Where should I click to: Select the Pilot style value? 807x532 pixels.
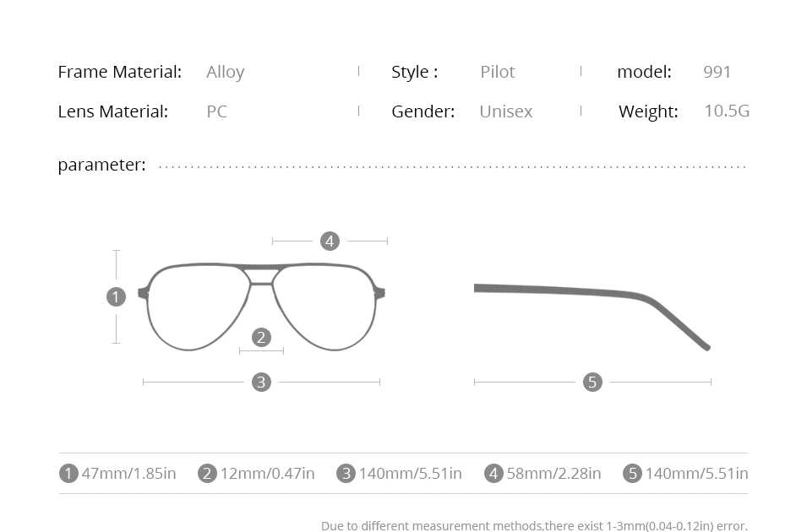497,72
